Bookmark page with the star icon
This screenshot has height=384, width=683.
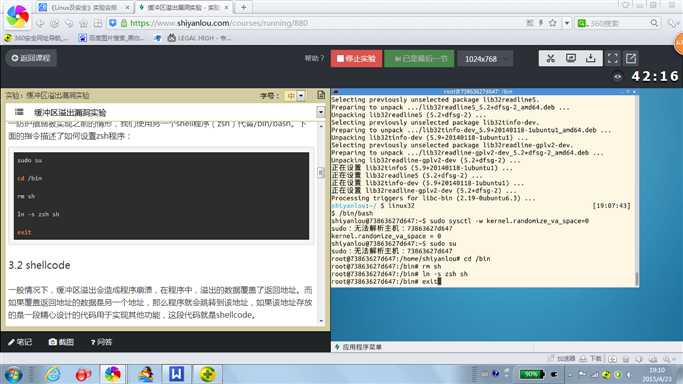pos(552,23)
